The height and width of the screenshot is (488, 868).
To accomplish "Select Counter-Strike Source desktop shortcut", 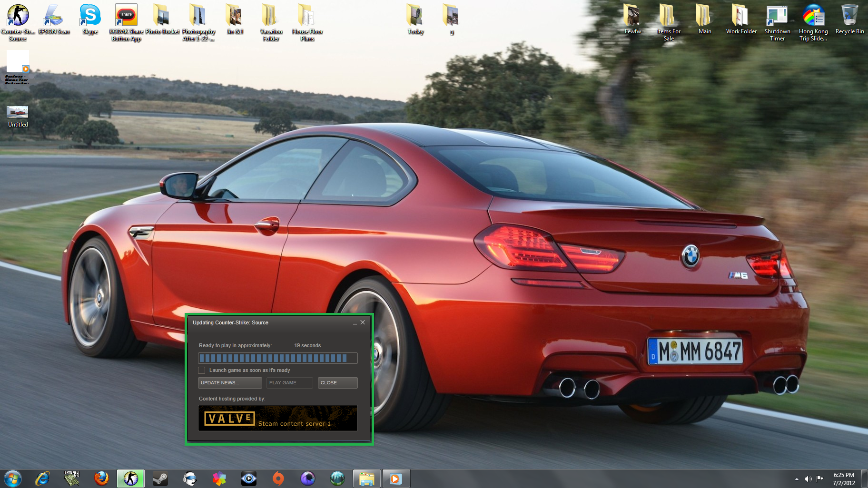I will pos(18,23).
